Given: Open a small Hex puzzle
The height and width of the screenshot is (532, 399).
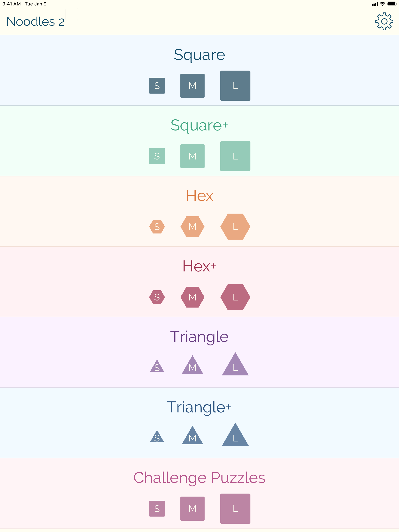Looking at the screenshot, I should pyautogui.click(x=157, y=226).
